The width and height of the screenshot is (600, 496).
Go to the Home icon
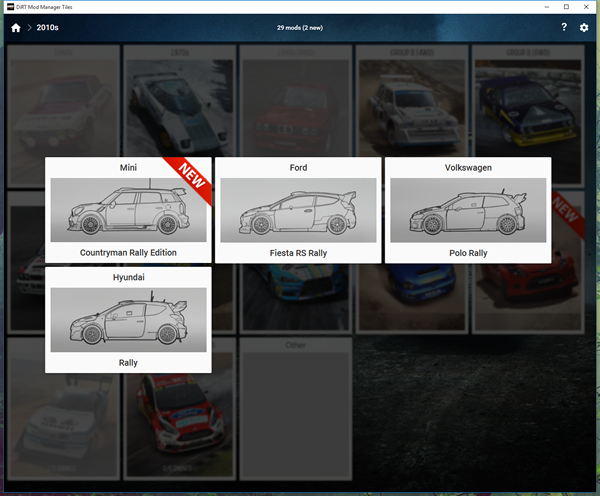(16, 28)
